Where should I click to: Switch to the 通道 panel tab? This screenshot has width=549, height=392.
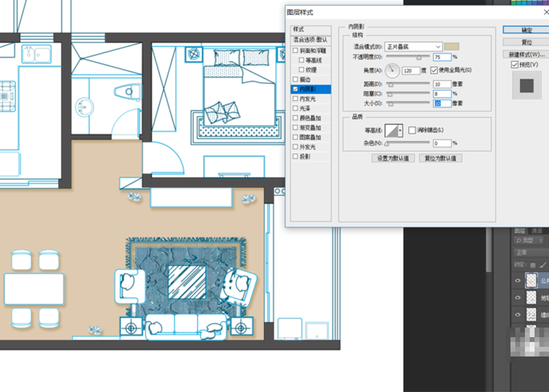tap(537, 231)
